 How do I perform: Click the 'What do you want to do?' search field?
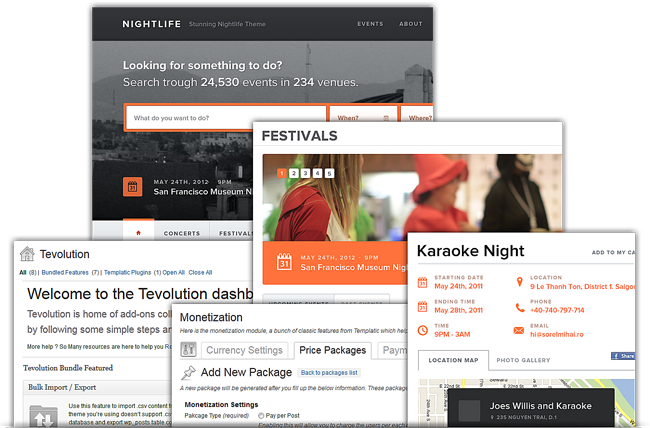coord(225,118)
